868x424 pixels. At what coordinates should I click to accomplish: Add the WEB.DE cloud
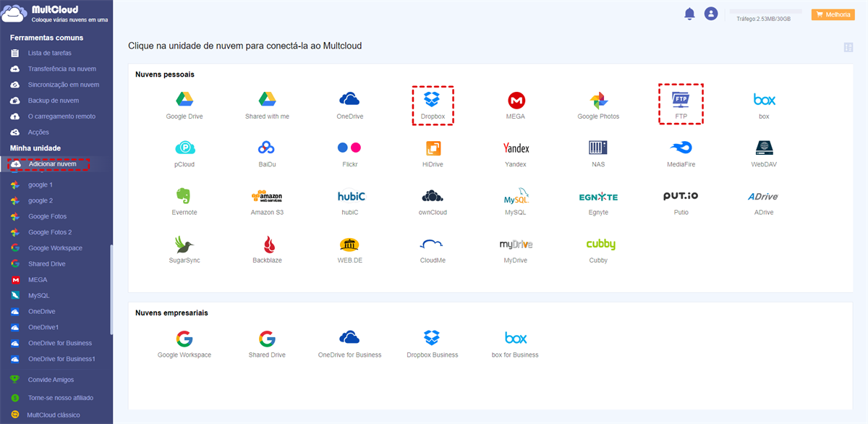350,249
